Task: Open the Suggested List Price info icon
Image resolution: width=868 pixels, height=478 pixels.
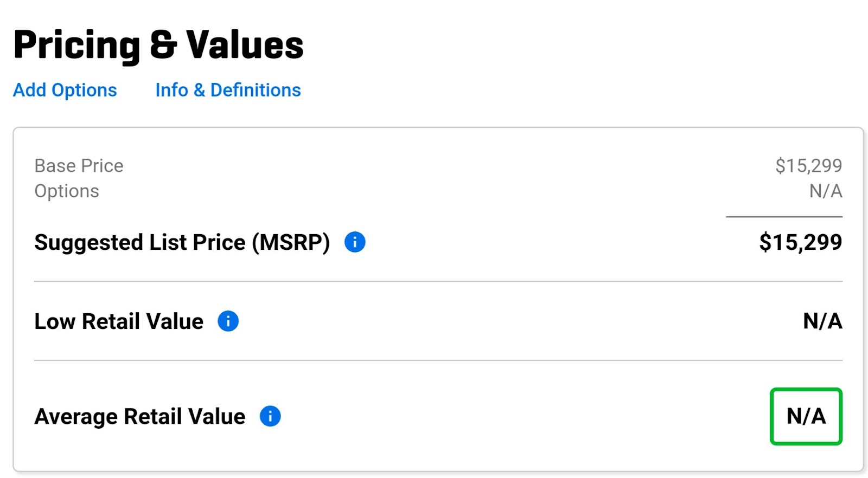Action: (x=355, y=242)
